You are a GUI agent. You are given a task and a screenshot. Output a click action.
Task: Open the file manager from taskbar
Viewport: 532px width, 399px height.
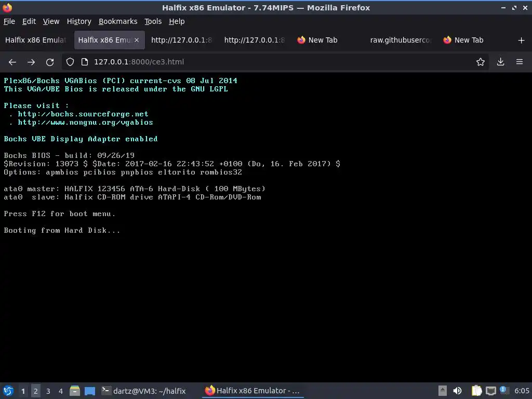coord(75,391)
